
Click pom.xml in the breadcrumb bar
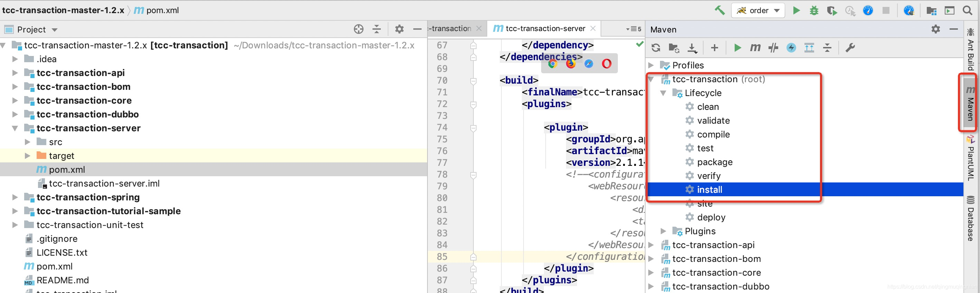pos(162,10)
